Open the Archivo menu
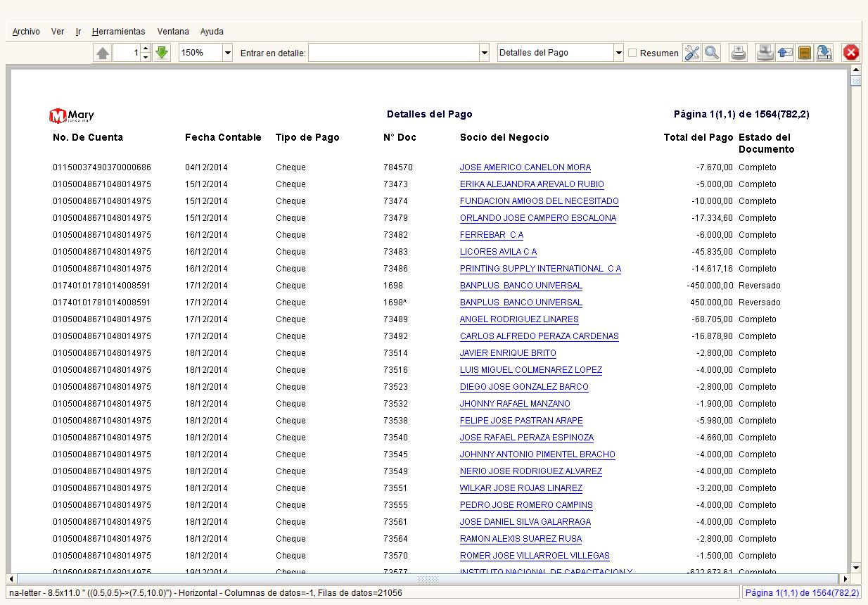868x605 pixels. pos(26,32)
